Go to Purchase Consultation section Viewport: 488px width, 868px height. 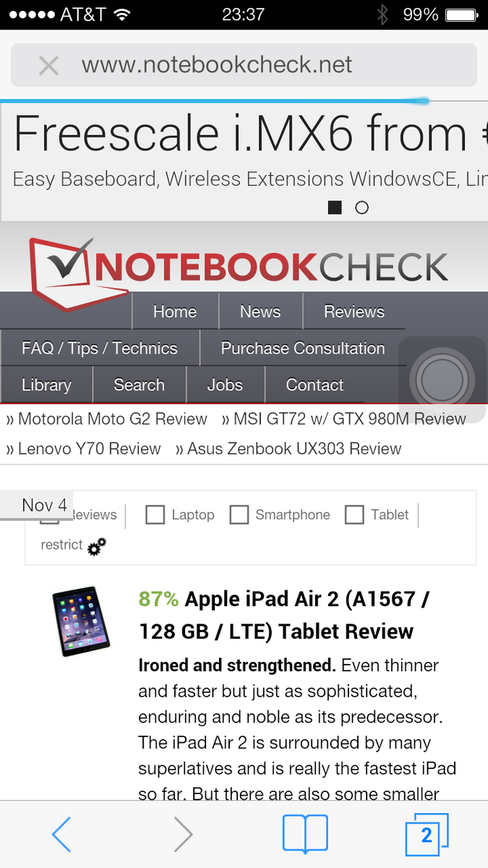click(x=303, y=348)
